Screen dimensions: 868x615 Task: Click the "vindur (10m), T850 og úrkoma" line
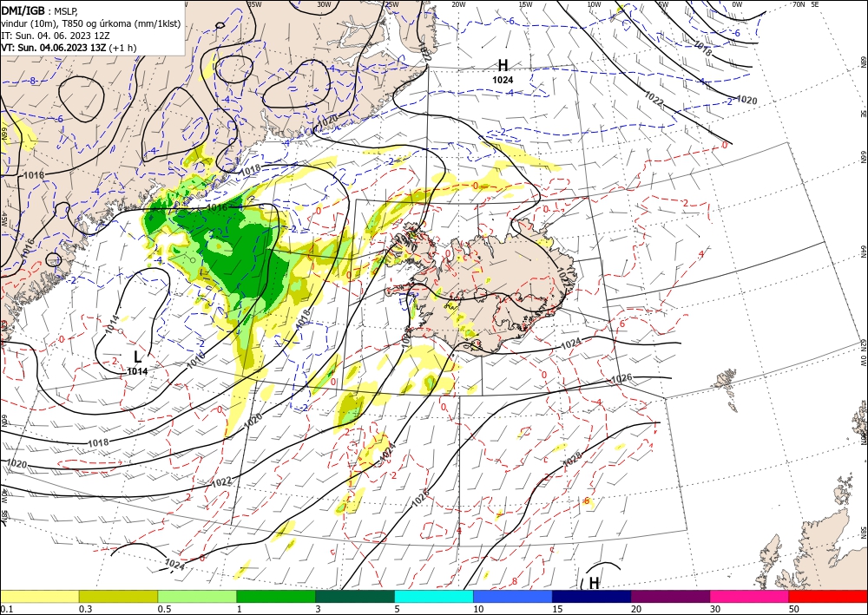[x=90, y=23]
